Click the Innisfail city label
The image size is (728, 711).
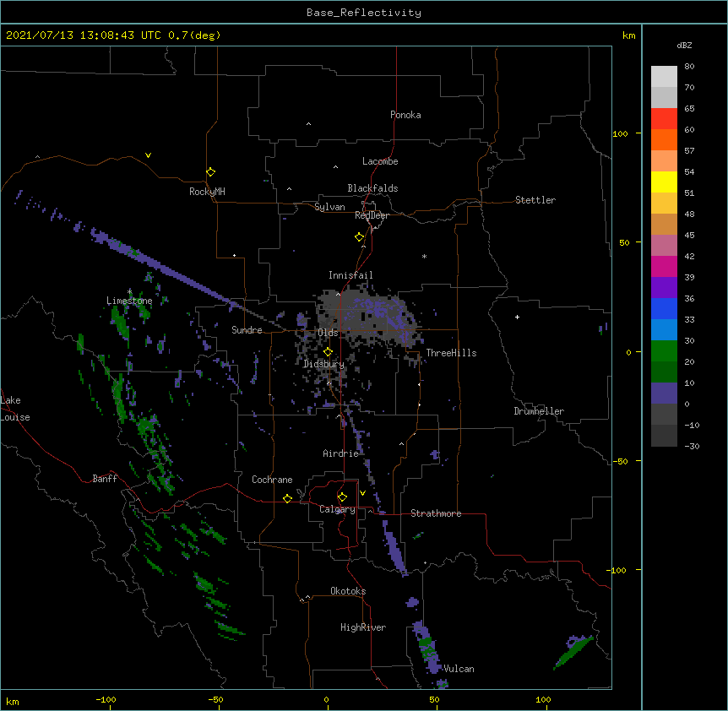(350, 275)
